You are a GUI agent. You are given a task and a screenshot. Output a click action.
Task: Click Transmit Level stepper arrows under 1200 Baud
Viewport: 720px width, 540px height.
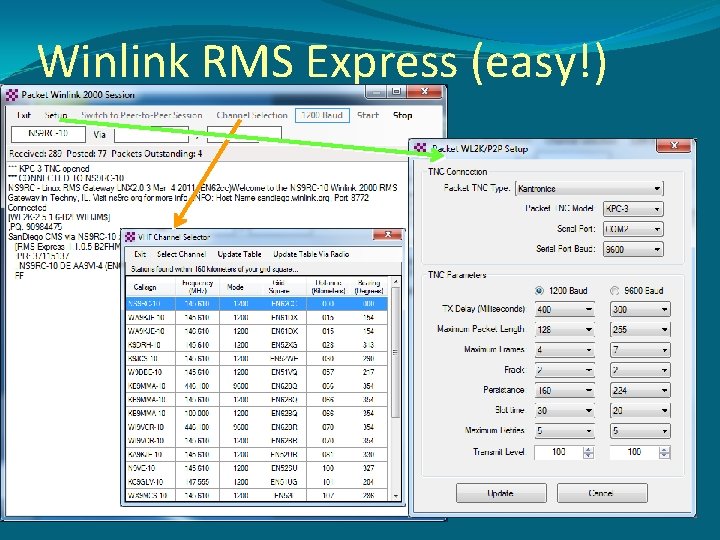click(x=588, y=452)
